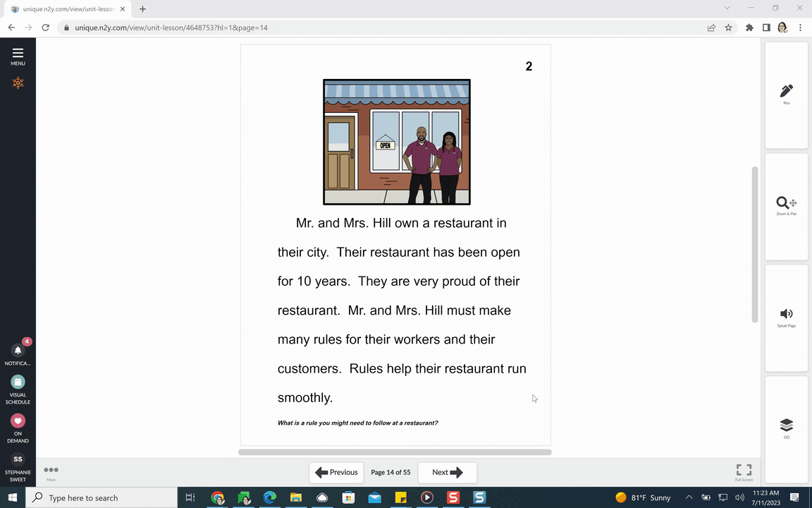This screenshot has width=812, height=508.
Task: Select the unique.n2y.com browser tab
Action: 68,8
